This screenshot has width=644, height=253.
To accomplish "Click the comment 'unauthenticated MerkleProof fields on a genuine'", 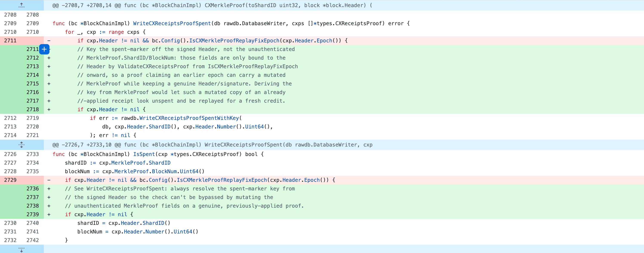I will tap(184, 206).
